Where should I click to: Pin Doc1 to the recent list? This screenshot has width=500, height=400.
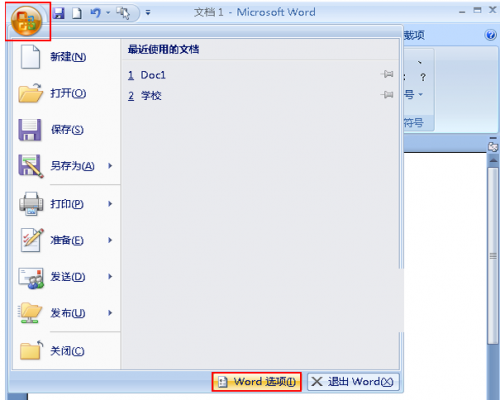387,74
